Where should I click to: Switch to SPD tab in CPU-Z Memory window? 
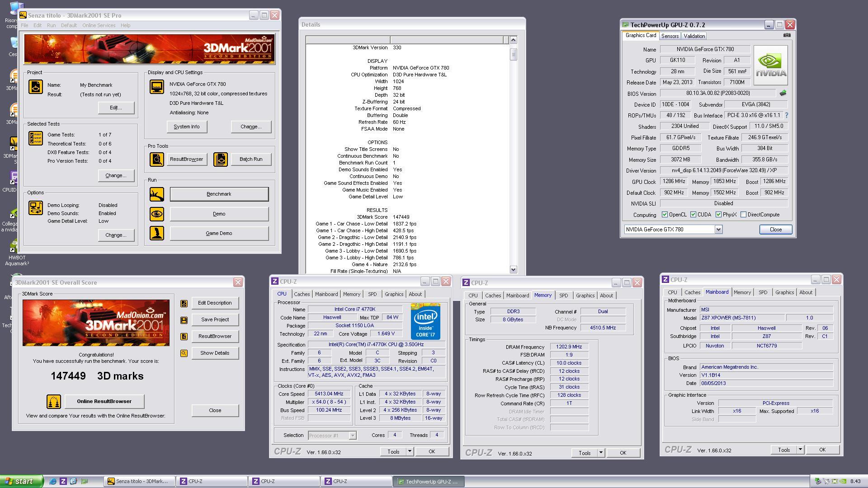(x=563, y=296)
